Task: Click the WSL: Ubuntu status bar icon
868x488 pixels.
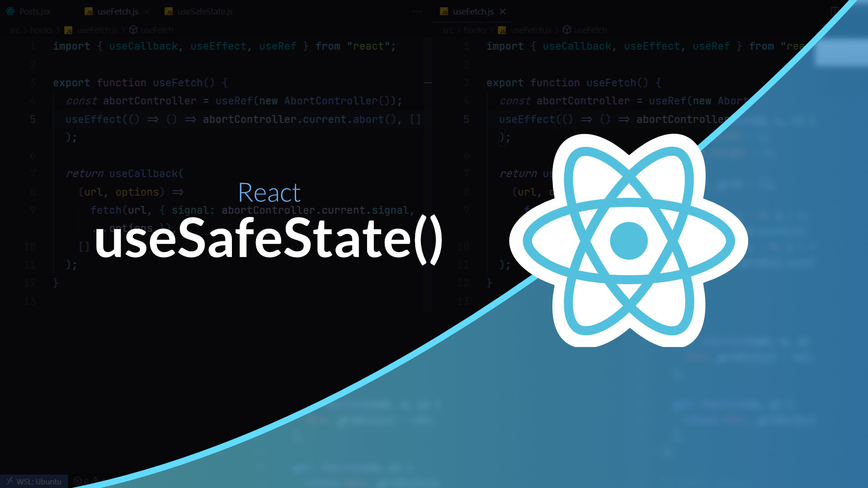Action: pos(33,481)
